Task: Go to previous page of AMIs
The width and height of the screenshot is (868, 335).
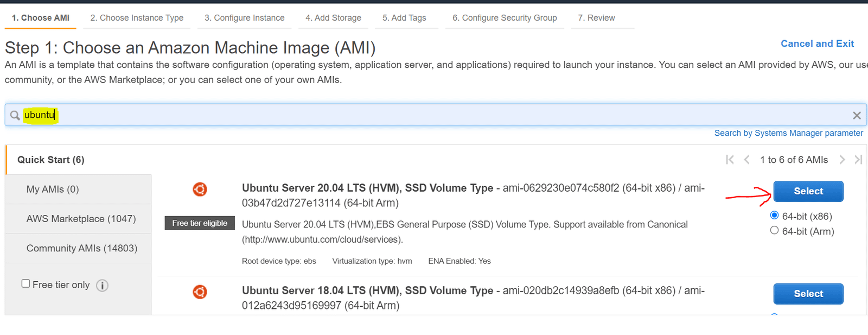Action: pyautogui.click(x=746, y=160)
